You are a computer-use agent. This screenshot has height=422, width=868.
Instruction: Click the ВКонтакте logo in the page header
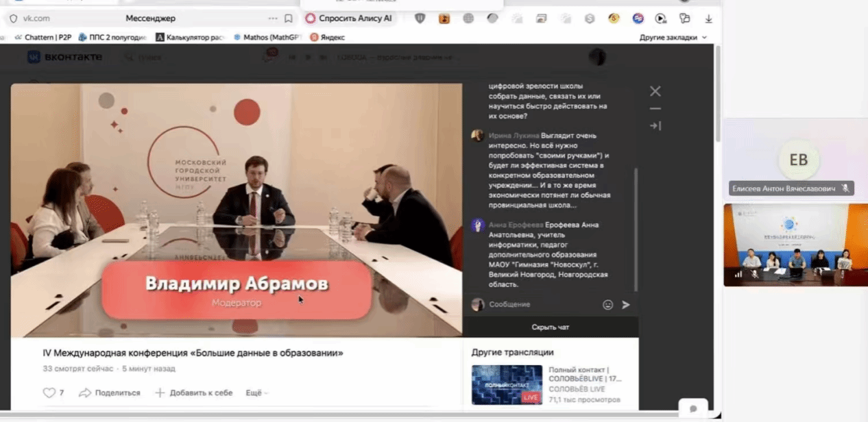[x=64, y=58]
